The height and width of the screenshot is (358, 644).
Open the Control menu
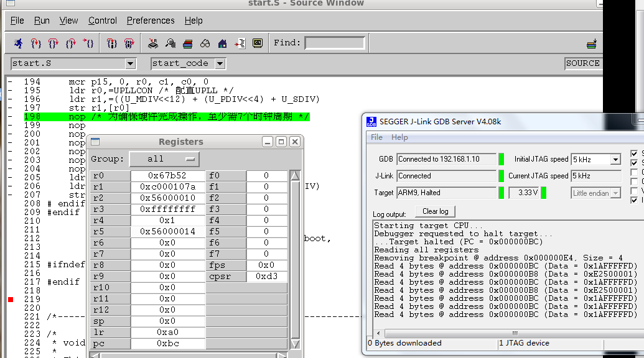click(102, 21)
